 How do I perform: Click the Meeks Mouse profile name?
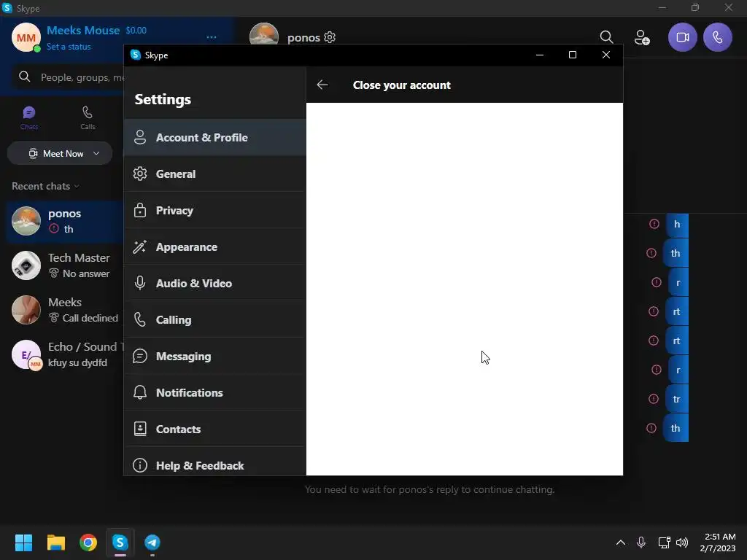point(83,31)
